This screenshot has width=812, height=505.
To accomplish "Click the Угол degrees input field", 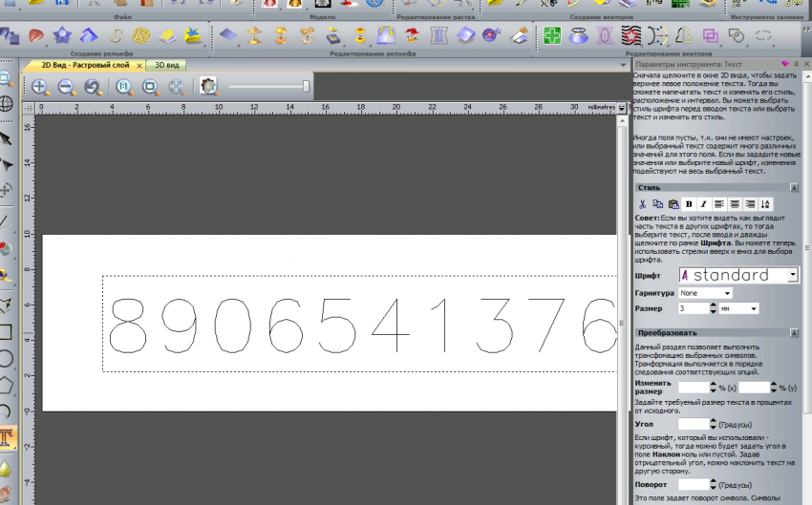I will pyautogui.click(x=694, y=424).
